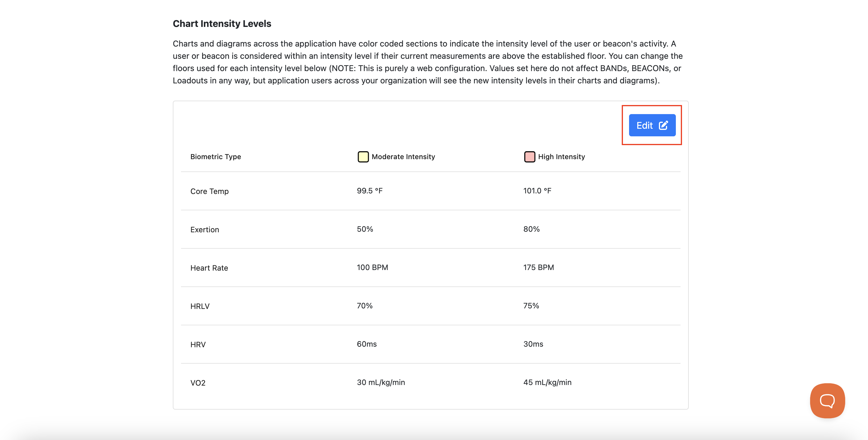
Task: Click the Edit button to modify intensity levels
Action: pos(652,125)
